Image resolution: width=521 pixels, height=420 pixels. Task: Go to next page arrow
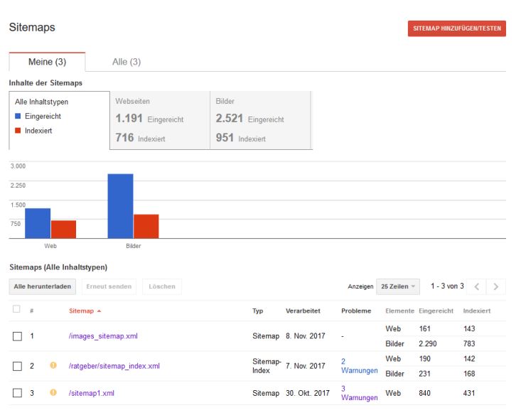(x=495, y=286)
